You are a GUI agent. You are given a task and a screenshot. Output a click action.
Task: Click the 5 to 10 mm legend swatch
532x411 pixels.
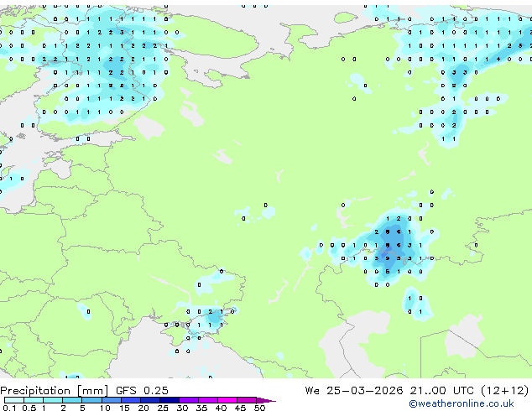click(92, 400)
